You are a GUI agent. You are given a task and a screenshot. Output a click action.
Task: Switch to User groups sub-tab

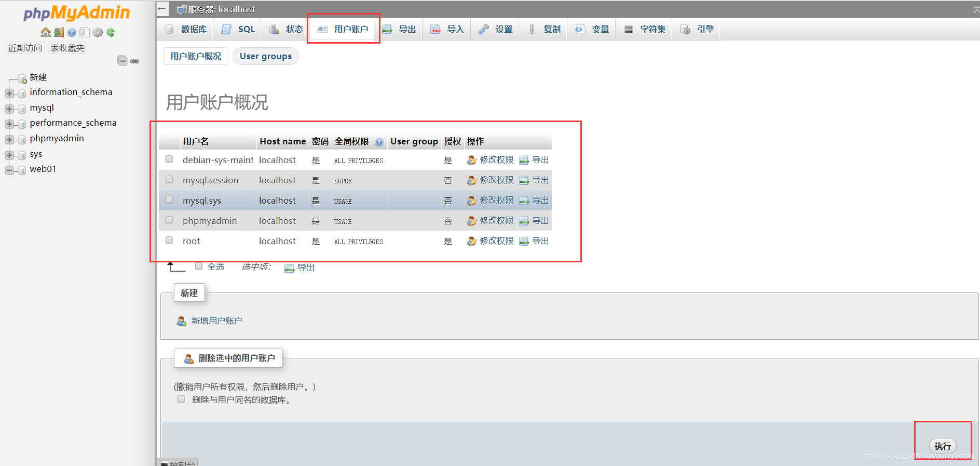(x=266, y=56)
